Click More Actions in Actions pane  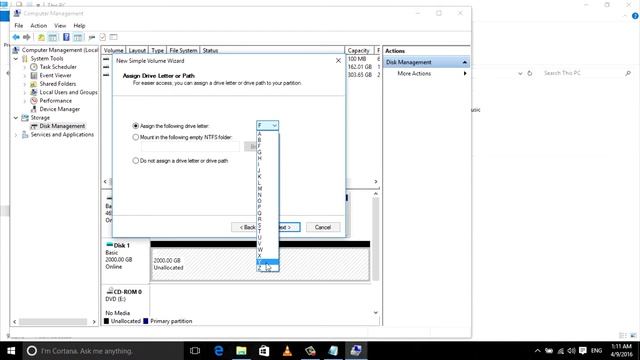(x=414, y=73)
